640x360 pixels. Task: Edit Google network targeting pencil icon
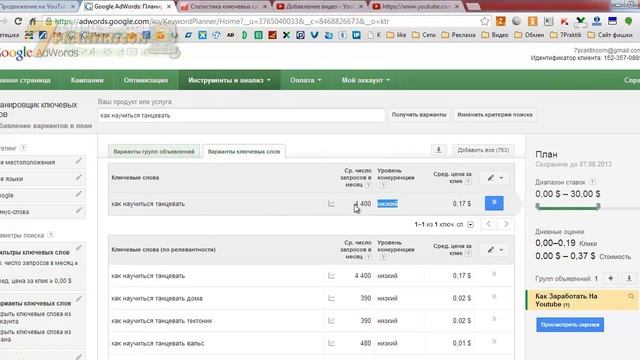tap(78, 194)
